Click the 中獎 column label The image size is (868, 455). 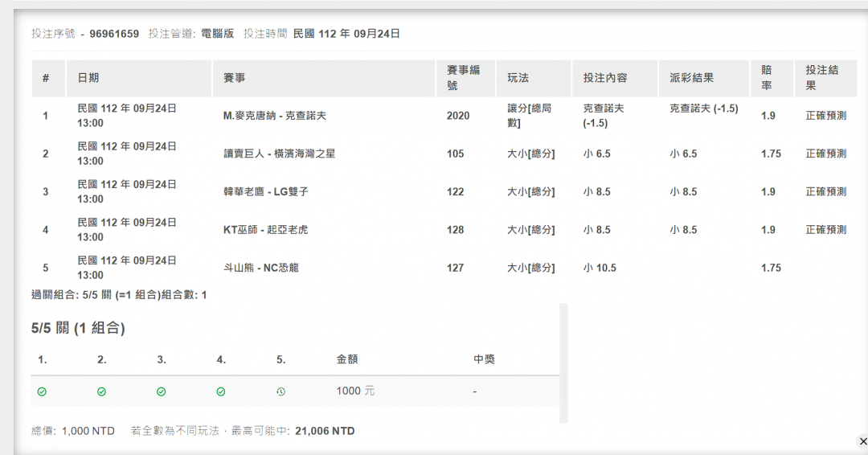[485, 359]
